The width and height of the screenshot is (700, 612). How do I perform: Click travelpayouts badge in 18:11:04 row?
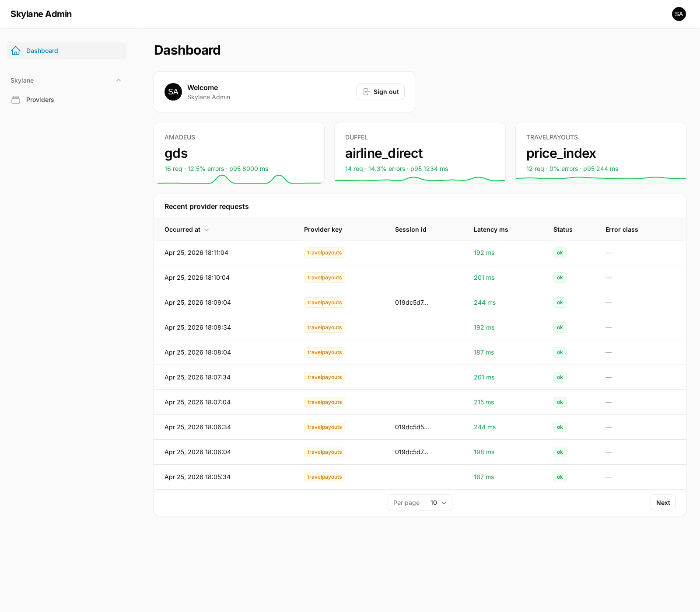(x=325, y=253)
